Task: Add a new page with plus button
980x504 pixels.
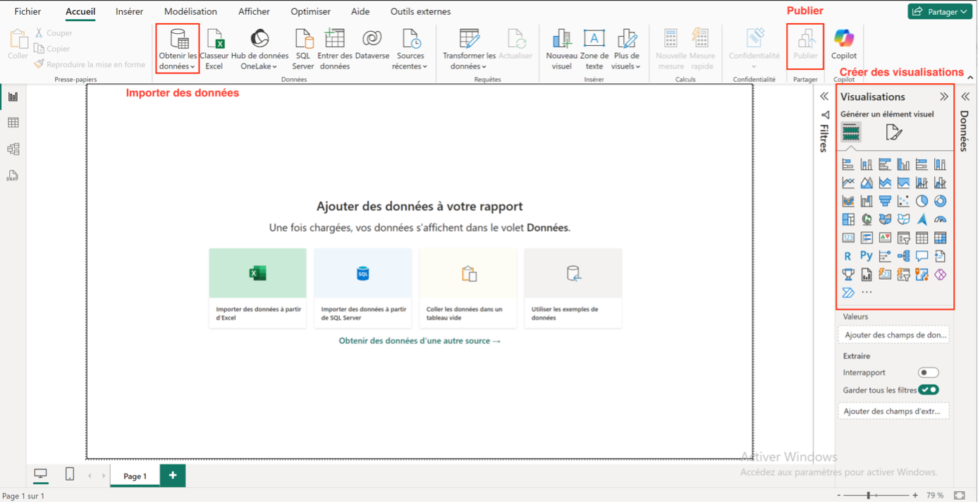Action: [x=173, y=476]
